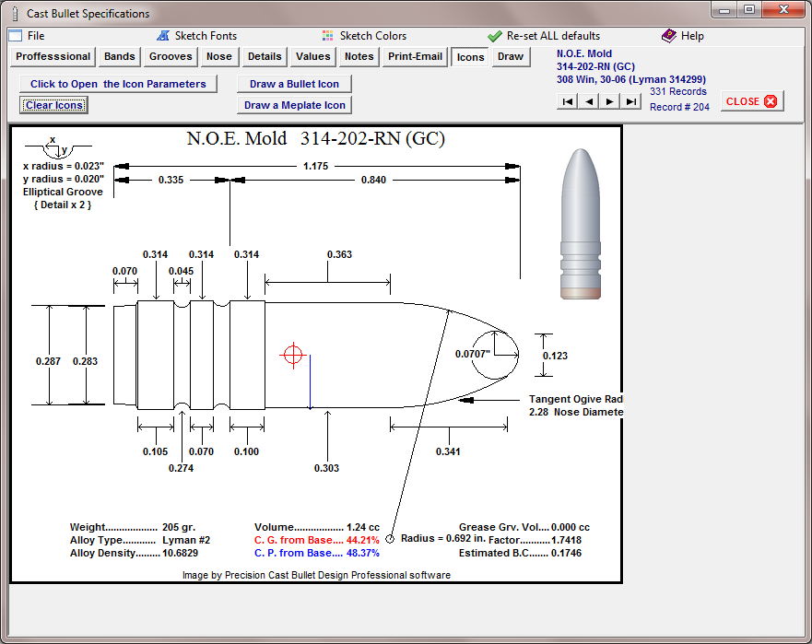The width and height of the screenshot is (812, 644).
Task: Click the 'C. P. from Base' value
Action: [x=362, y=554]
